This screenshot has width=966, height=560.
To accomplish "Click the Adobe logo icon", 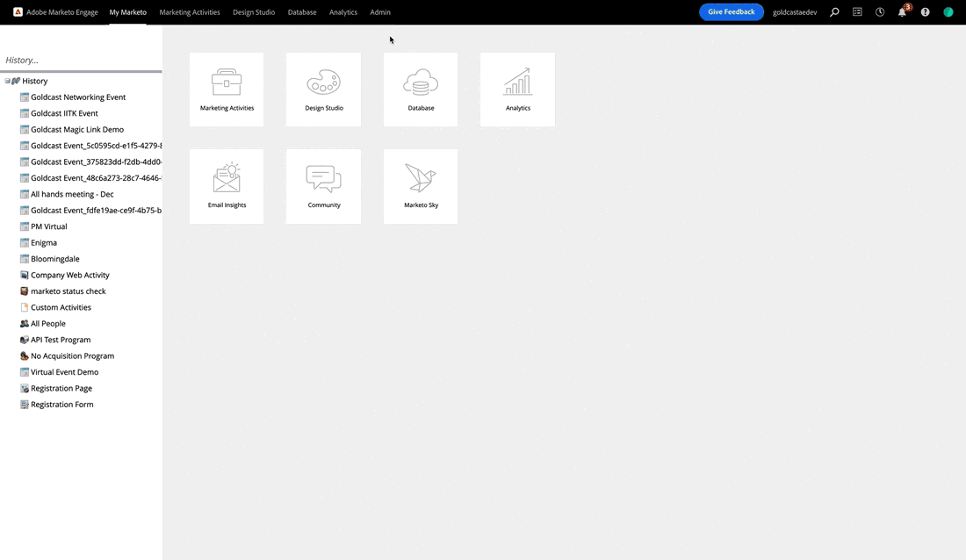I will click(x=18, y=11).
